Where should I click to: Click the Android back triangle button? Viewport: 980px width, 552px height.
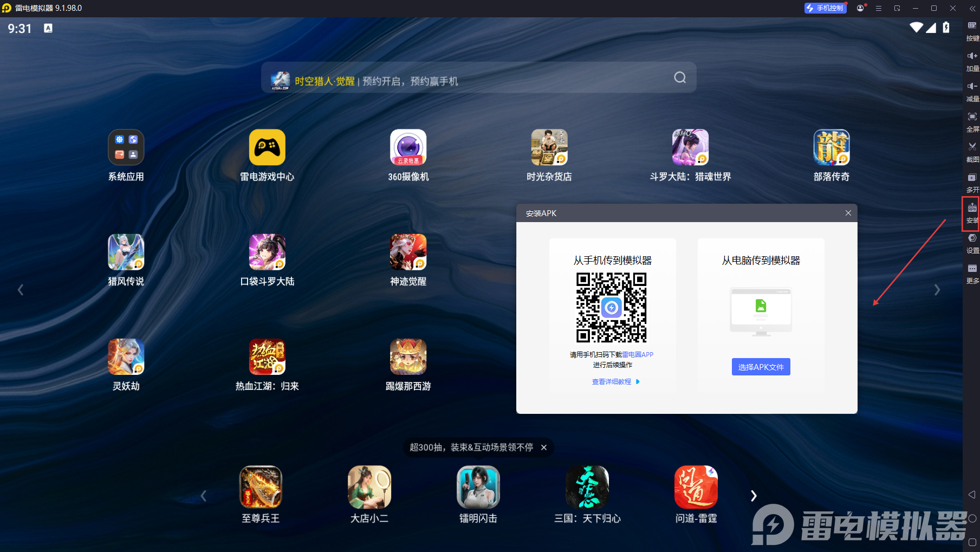972,495
